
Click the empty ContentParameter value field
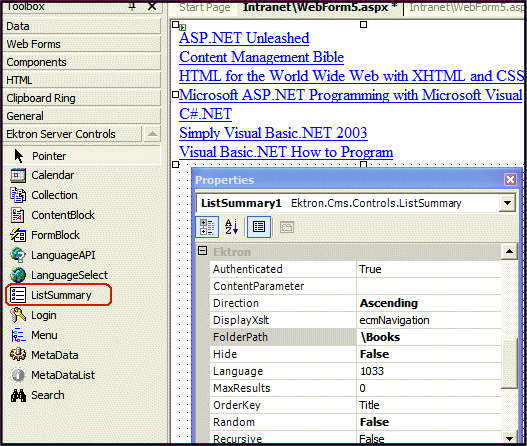click(429, 286)
